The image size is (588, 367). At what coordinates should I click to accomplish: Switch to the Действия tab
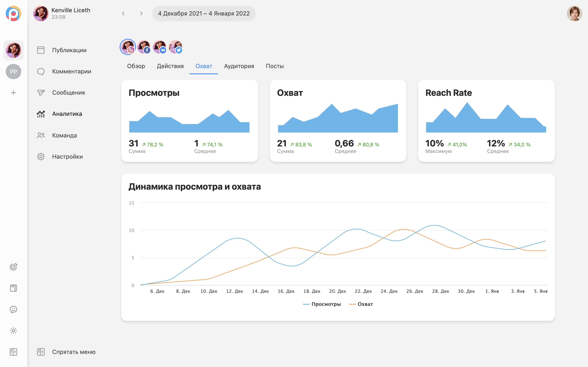click(x=170, y=66)
